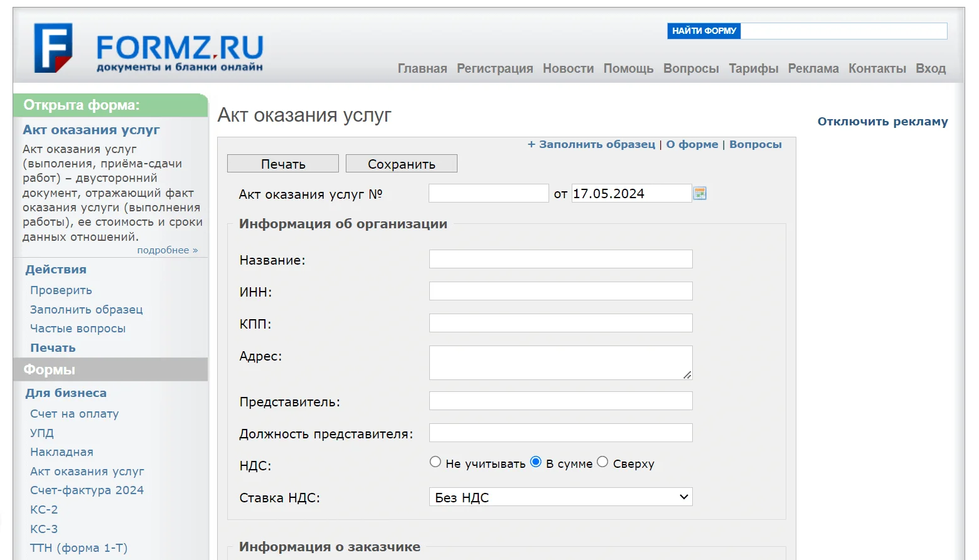Open the 'Заполнить образец' link above the form
The height and width of the screenshot is (560, 979).
point(596,144)
